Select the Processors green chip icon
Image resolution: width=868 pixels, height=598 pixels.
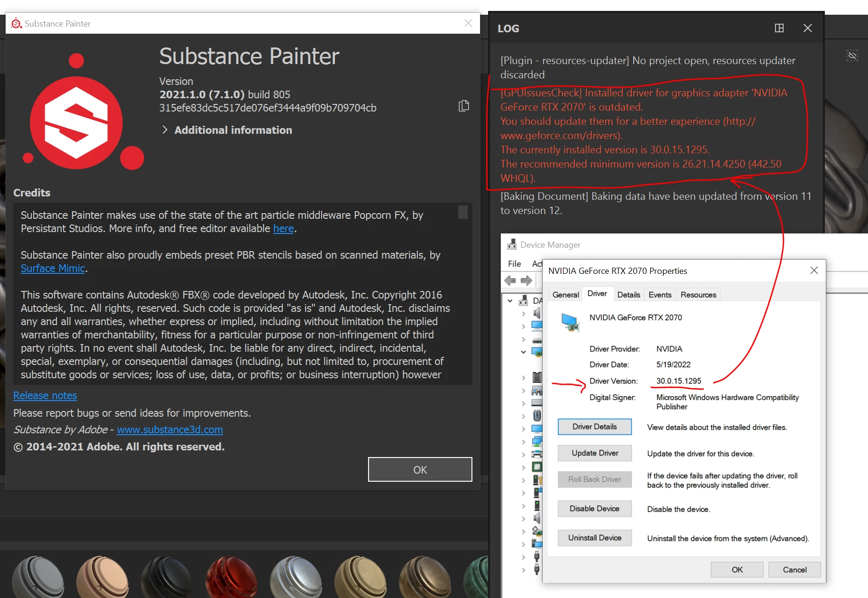(x=537, y=467)
